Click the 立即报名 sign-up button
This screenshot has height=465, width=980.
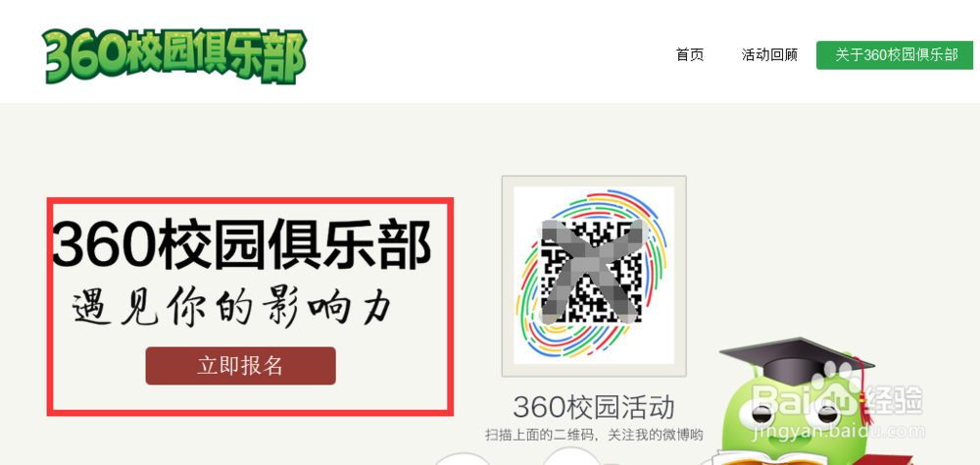click(x=241, y=366)
